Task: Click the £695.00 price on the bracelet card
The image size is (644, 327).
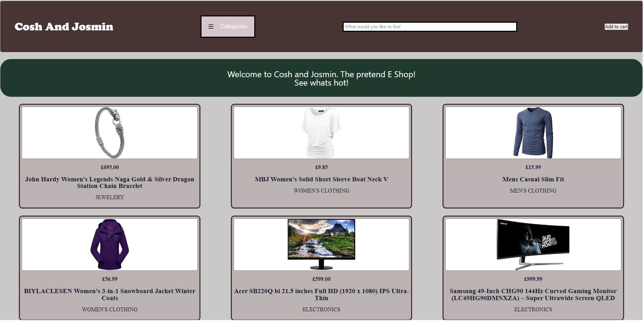Action: pyautogui.click(x=110, y=167)
